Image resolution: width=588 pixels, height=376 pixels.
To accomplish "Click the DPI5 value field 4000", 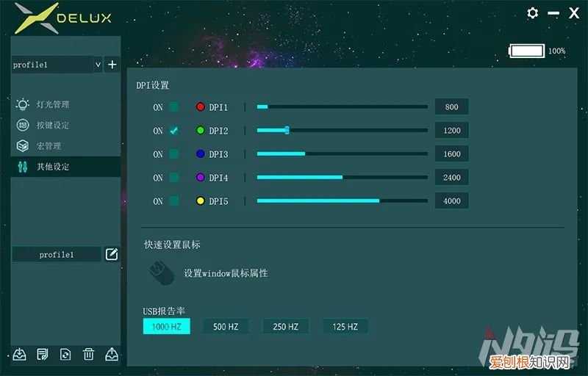I will point(451,200).
